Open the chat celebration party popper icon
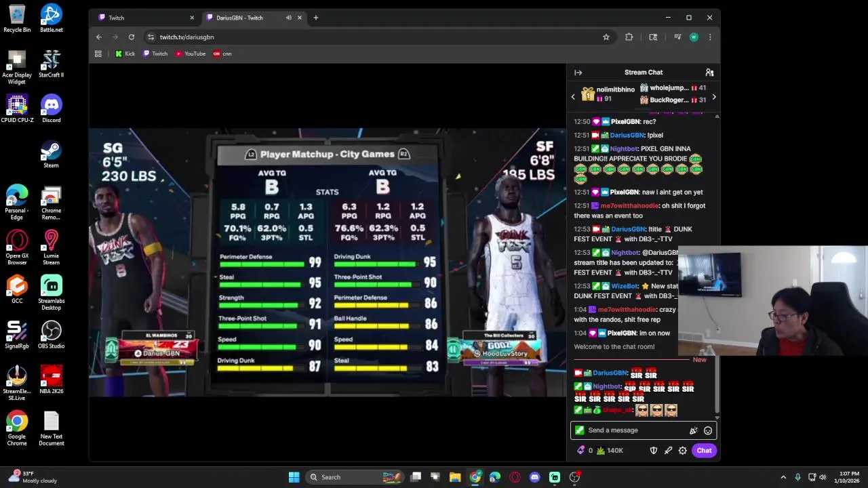The height and width of the screenshot is (488, 868). pyautogui.click(x=693, y=430)
